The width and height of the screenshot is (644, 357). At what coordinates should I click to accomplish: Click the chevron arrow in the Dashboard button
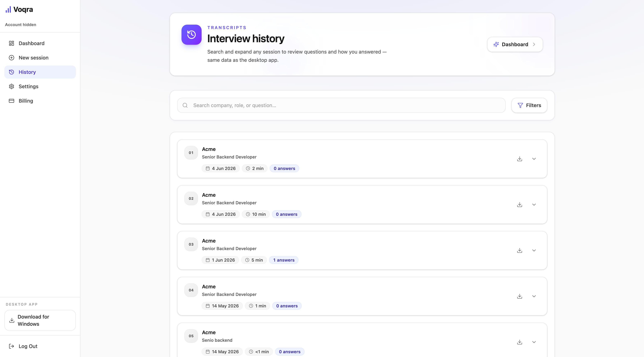click(x=534, y=45)
